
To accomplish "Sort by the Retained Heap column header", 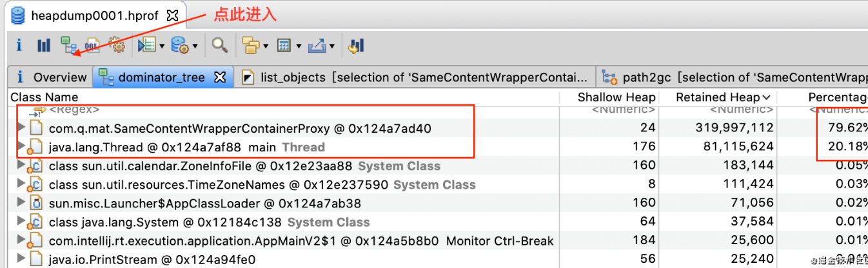I will click(x=718, y=97).
